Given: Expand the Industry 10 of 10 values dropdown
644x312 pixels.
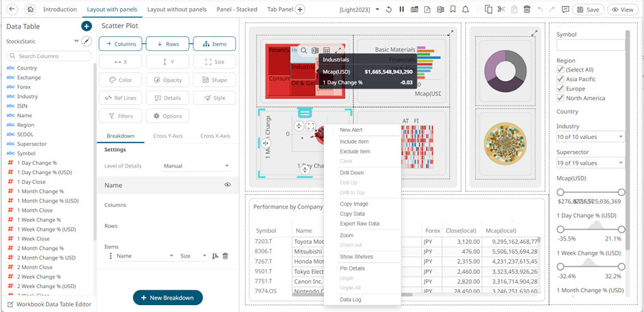Looking at the screenshot, I should pyautogui.click(x=590, y=137).
